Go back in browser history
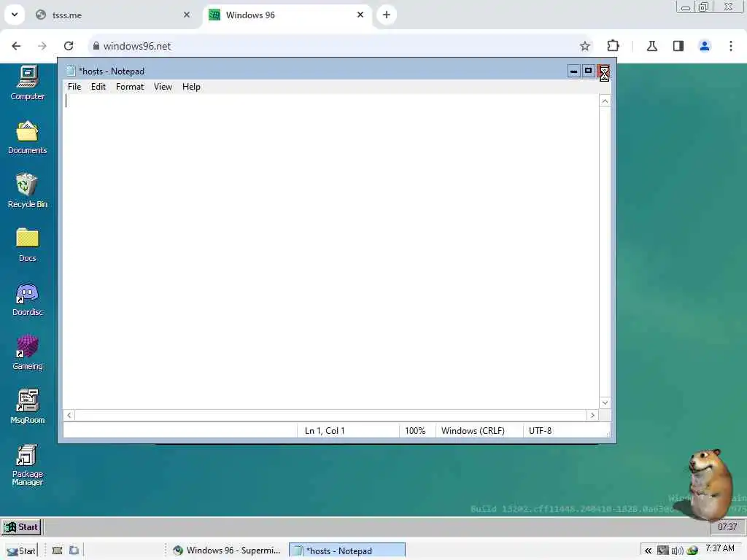 [x=16, y=46]
